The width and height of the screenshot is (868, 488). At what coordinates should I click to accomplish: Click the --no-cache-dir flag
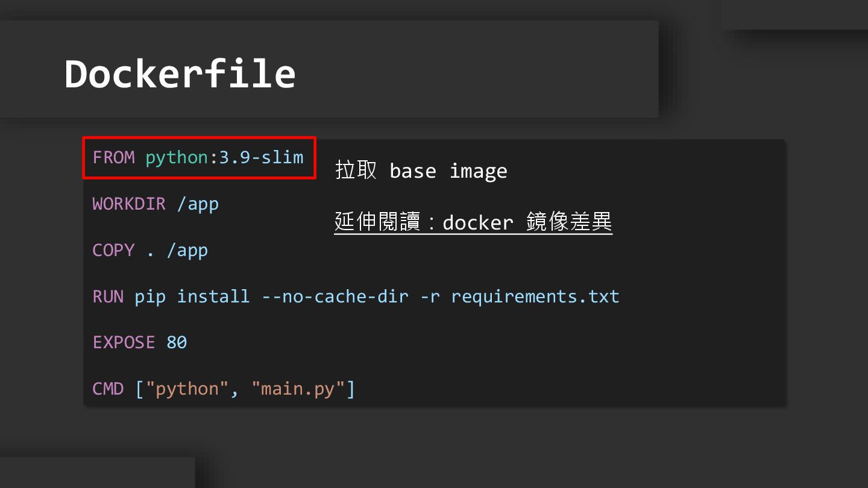click(335, 296)
